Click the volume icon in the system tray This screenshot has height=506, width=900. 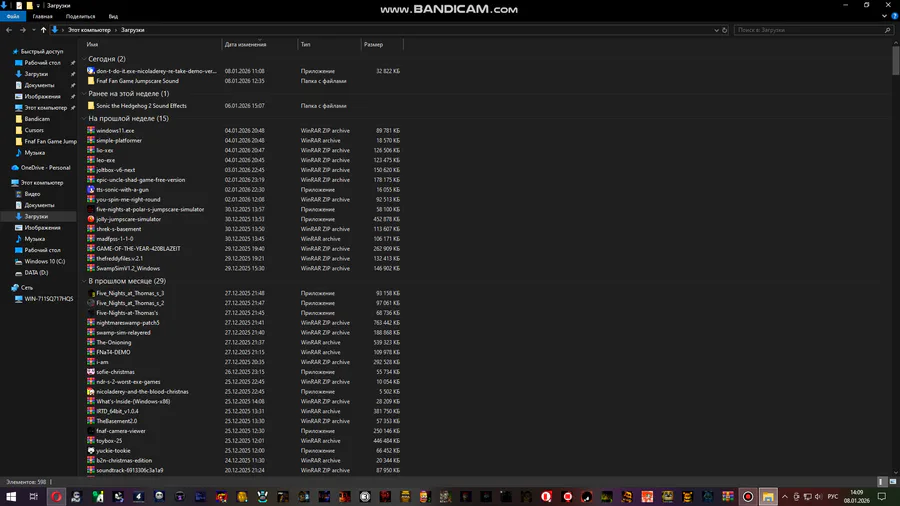coord(818,497)
